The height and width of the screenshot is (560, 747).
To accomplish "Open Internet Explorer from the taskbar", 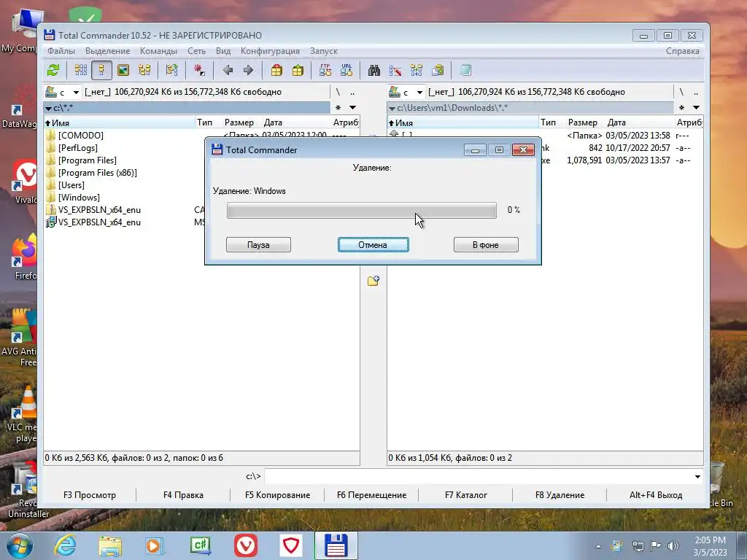I will pos(65,545).
